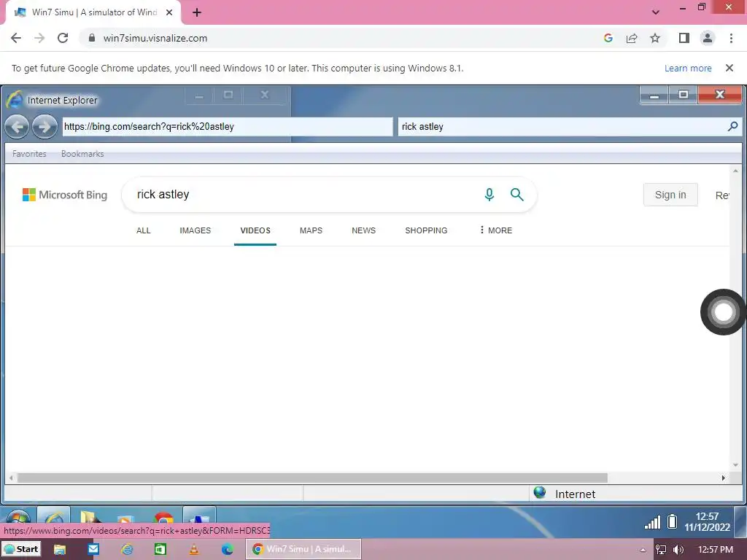Open the tab search chevron in Chrome
The height and width of the screenshot is (560, 747).
(x=656, y=12)
